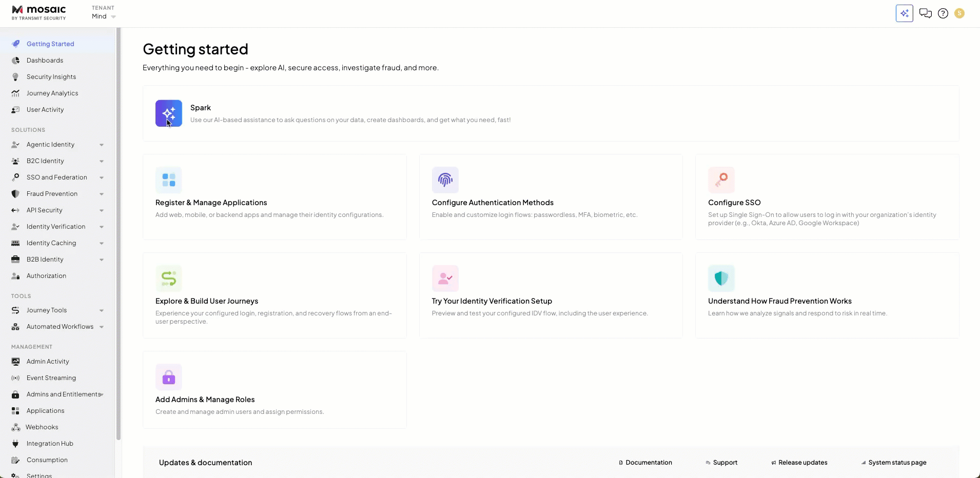The width and height of the screenshot is (980, 478).
Task: Click the sidebar vertical scrollbar
Action: 119,231
